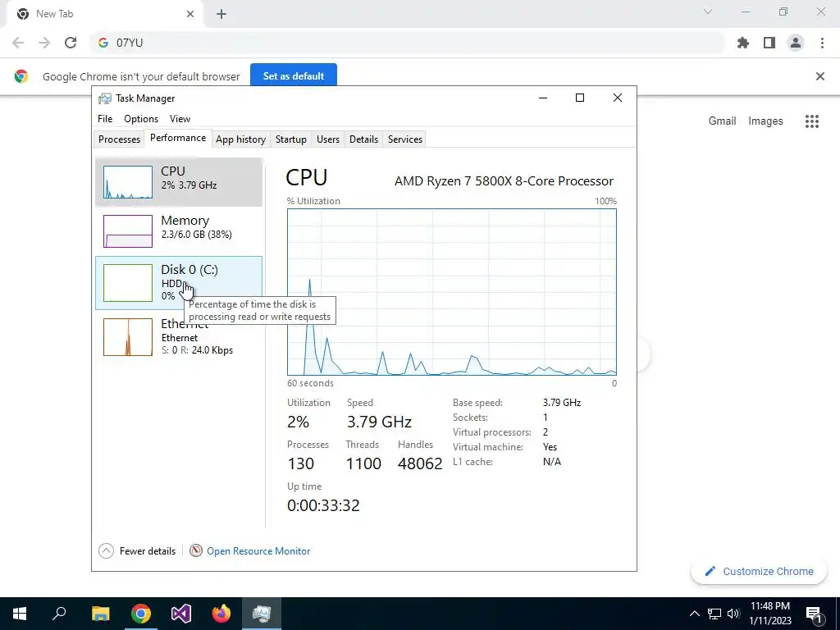
Task: Toggle Chrome side panel icon
Action: 769,43
